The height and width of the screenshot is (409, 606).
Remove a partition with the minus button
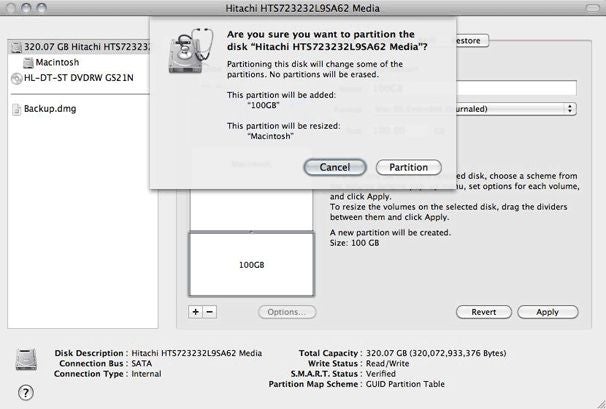(x=210, y=312)
